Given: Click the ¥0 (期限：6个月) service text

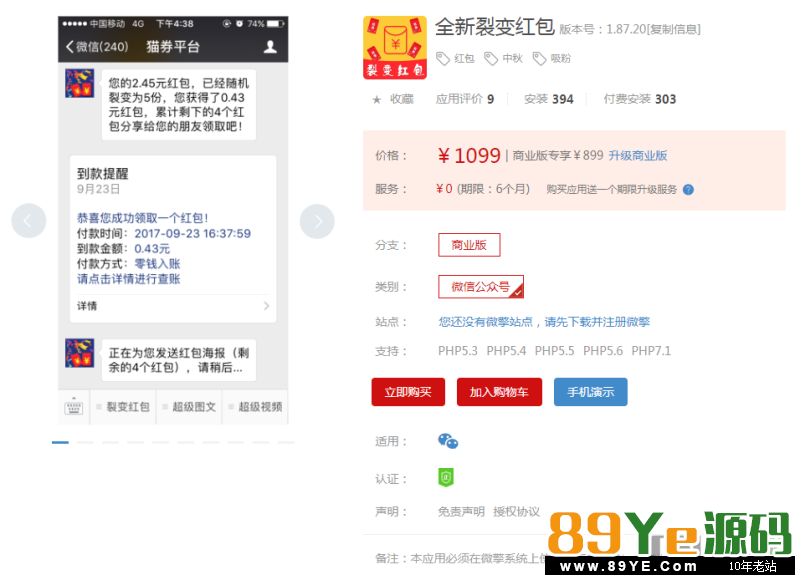Looking at the screenshot, I should (x=483, y=189).
